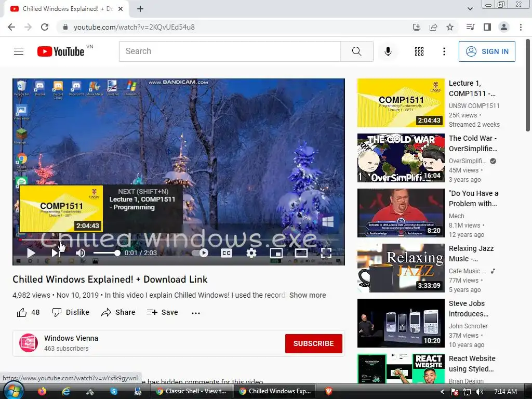The image size is (532, 399).
Task: Toggle closed captions CC button
Action: (x=227, y=253)
